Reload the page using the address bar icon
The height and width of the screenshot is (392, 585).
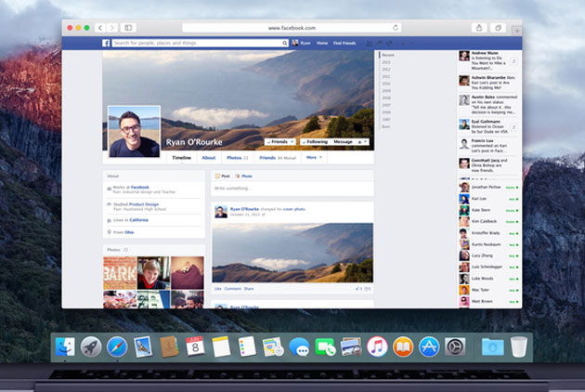[x=396, y=27]
